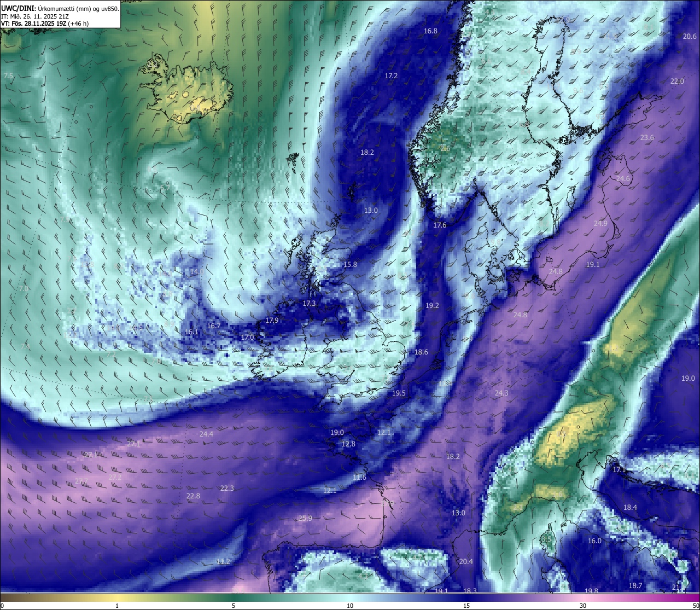This screenshot has height=610, width=700.
Task: Click the 24.3 value label
Action: pyautogui.click(x=501, y=393)
